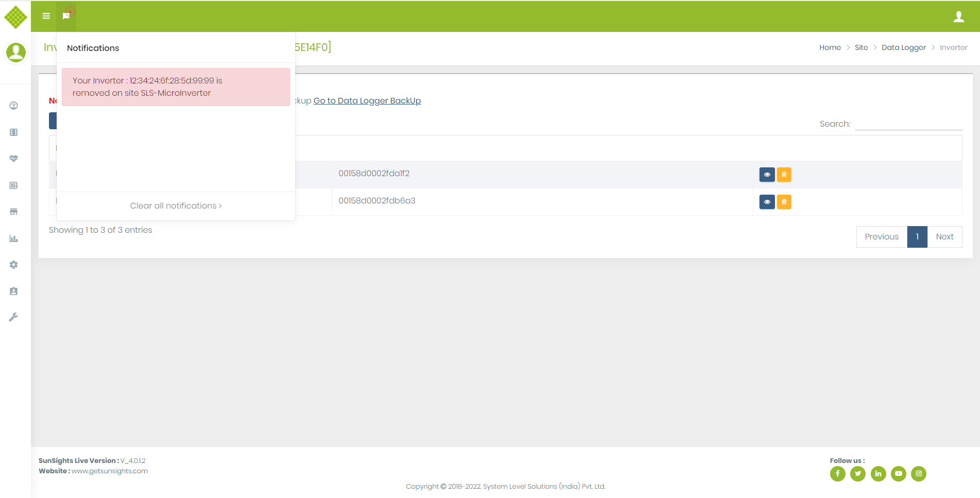Delete inverter 00158d0002fdb6a3 with trash button

point(784,202)
